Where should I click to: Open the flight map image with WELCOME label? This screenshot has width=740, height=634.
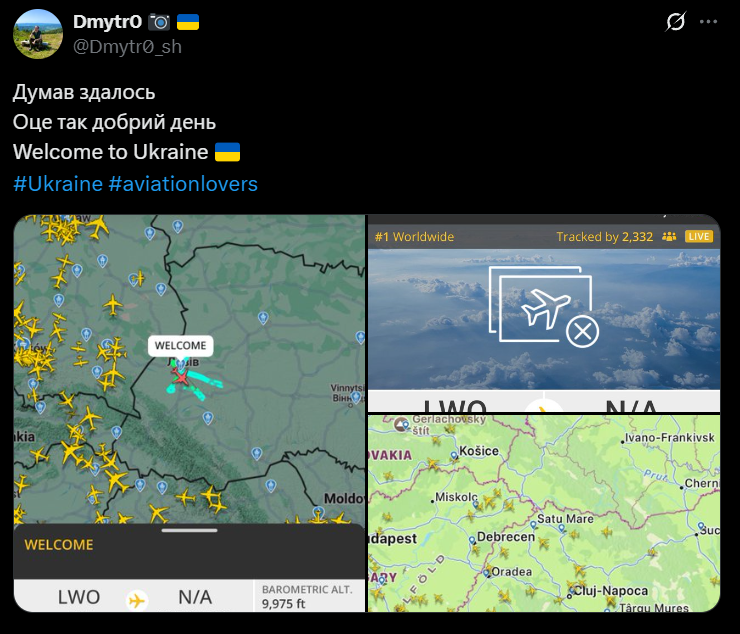[189, 413]
